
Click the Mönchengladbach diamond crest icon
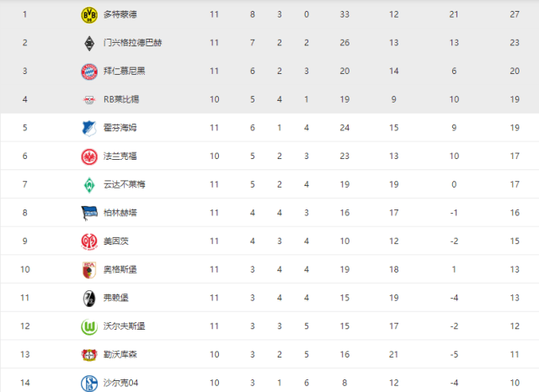point(89,43)
